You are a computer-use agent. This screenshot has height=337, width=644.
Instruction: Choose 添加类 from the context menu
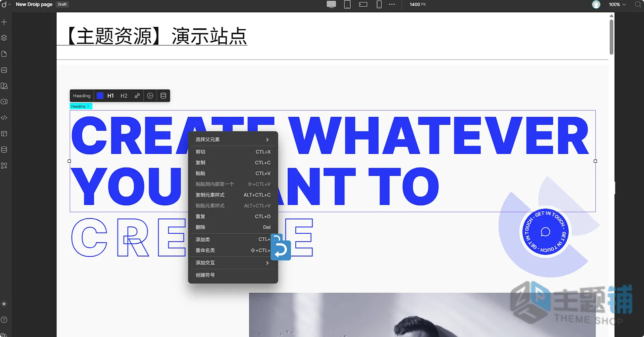[x=233, y=240]
